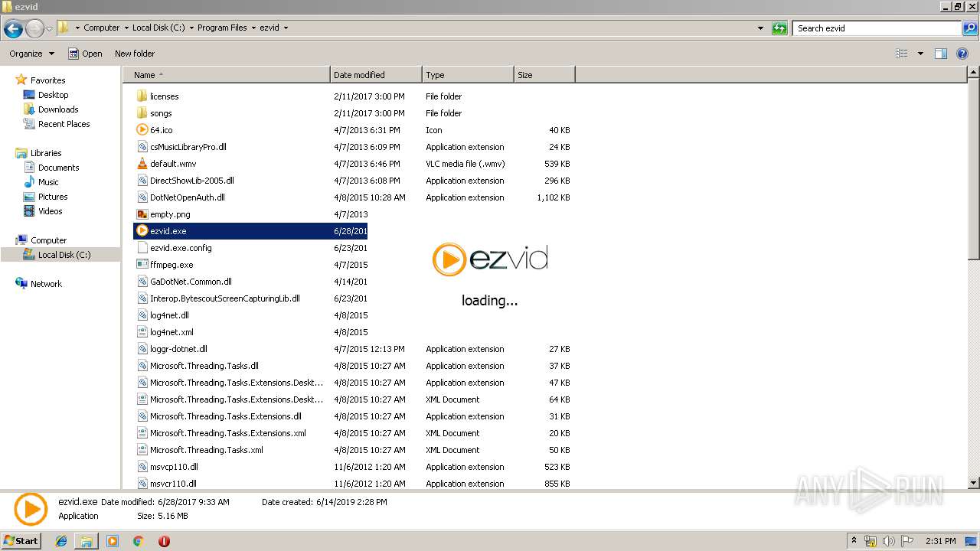Click the search magnifier icon
Screen dimensions: 980x551
[969, 28]
